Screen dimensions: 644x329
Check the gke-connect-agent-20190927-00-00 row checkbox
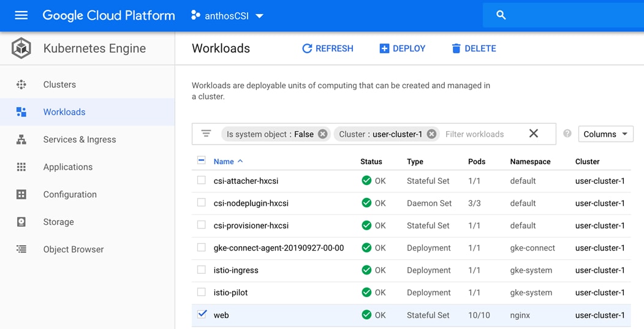tap(201, 248)
